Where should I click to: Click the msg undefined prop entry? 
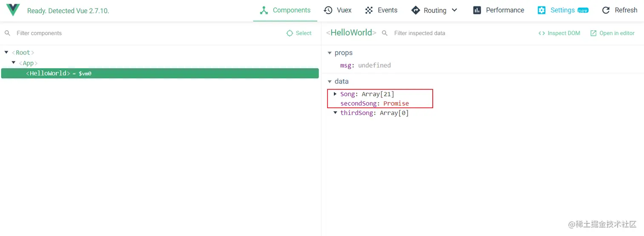point(365,65)
